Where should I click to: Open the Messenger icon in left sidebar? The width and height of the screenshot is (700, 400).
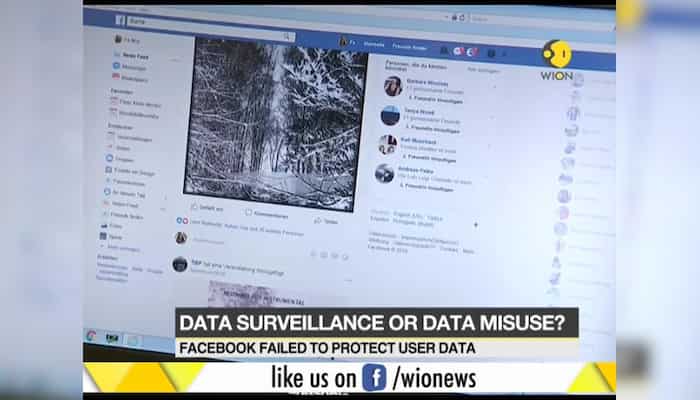[x=117, y=66]
